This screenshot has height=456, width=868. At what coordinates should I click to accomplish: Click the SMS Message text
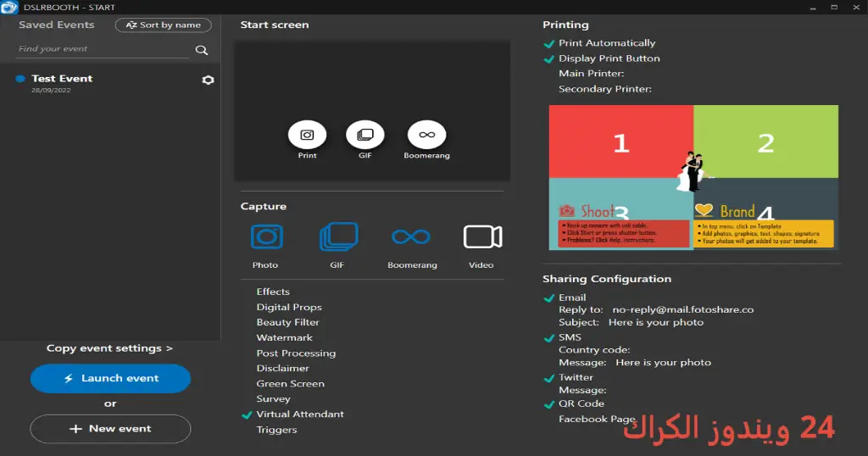[663, 363]
